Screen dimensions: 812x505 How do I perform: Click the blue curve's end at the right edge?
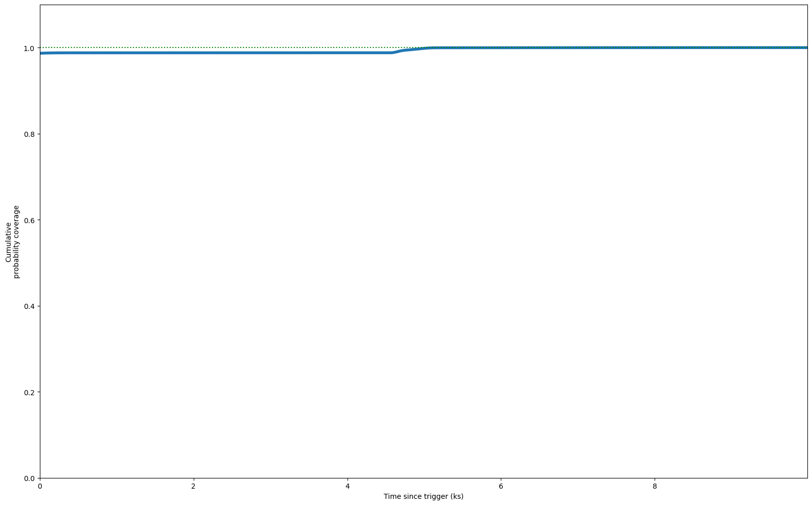click(x=806, y=47)
